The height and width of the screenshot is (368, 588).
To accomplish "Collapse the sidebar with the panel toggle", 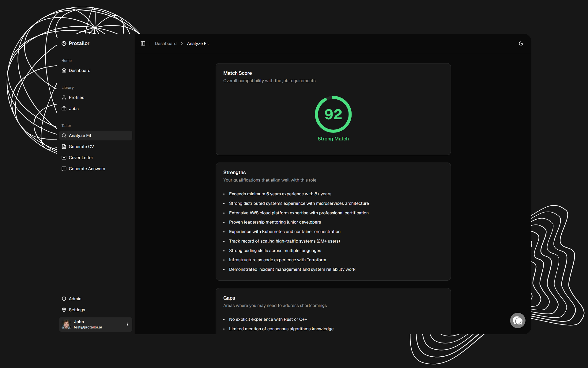I will tap(143, 43).
